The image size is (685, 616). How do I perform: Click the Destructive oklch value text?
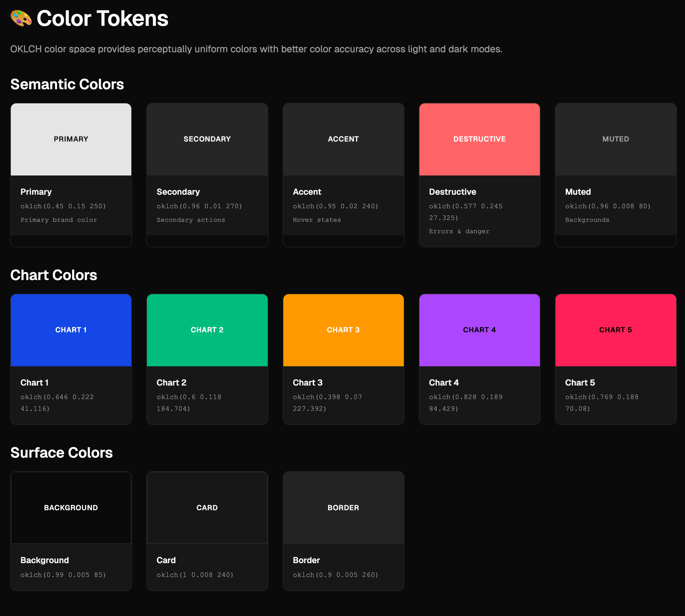click(x=465, y=212)
